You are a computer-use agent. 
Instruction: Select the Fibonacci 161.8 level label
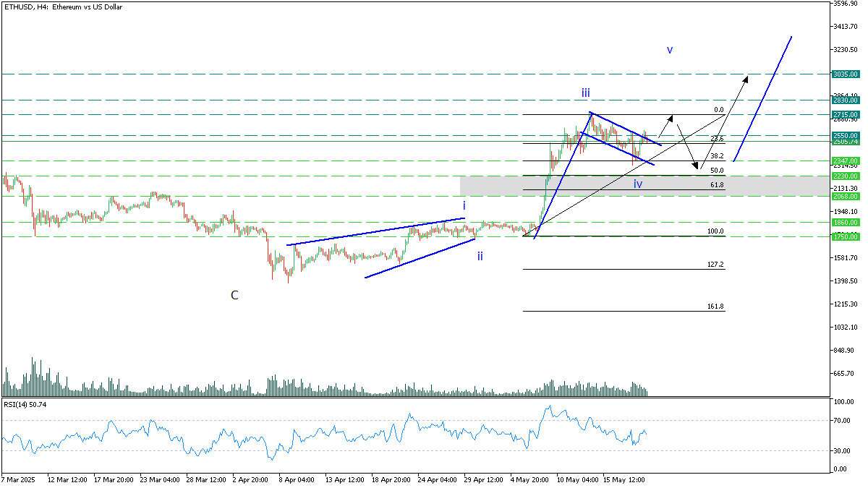(715, 307)
